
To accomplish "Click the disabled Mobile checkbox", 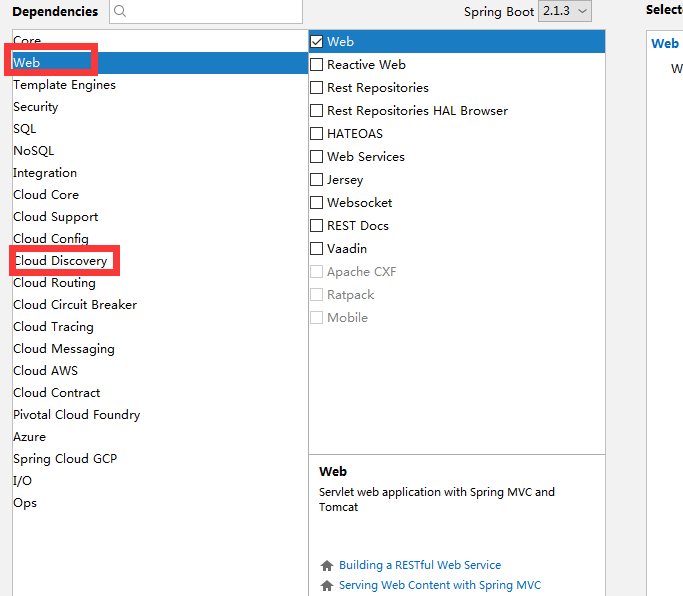I will pyautogui.click(x=317, y=318).
